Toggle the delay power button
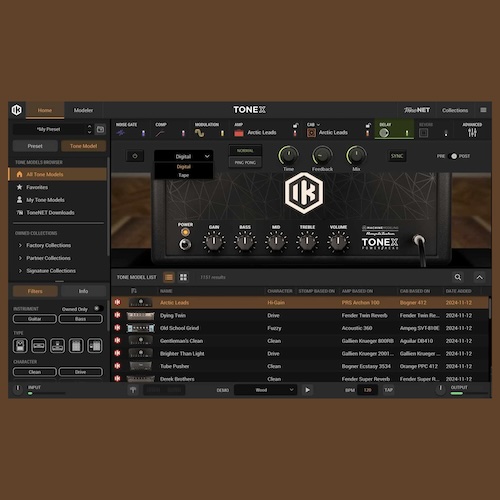Viewport: 500px width, 500px height. click(135, 156)
